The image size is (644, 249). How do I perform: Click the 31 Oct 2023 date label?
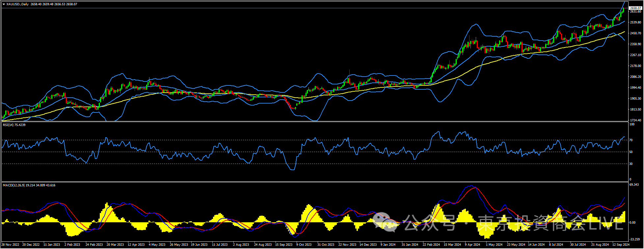326,245
